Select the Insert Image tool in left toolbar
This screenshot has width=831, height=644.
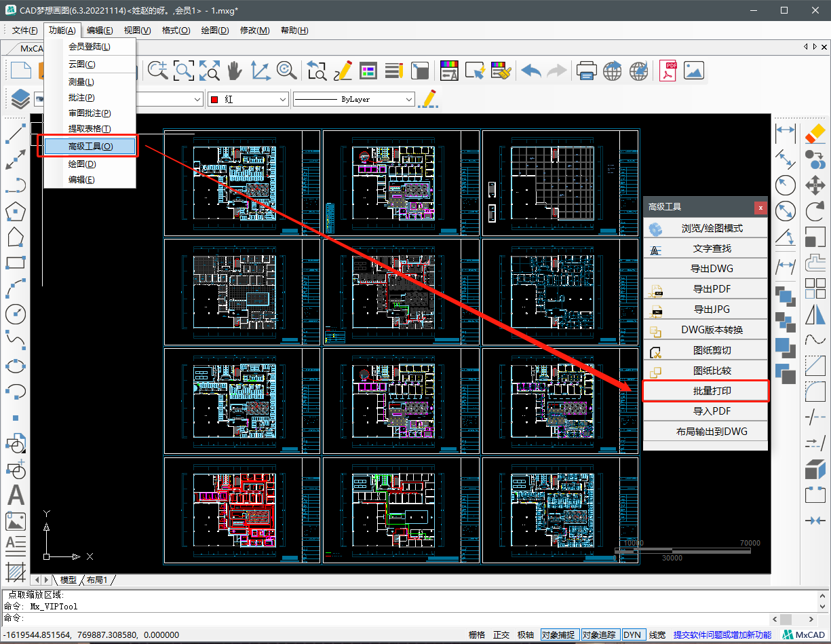tap(16, 520)
